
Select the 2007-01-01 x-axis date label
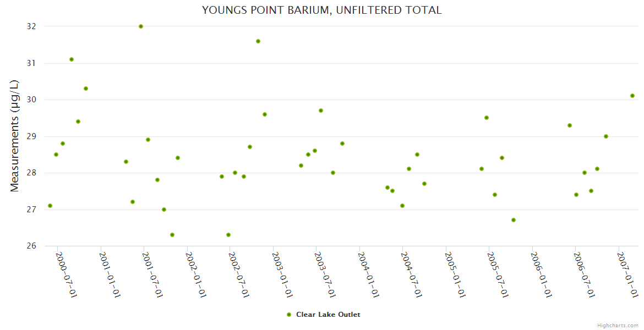tap(627, 274)
